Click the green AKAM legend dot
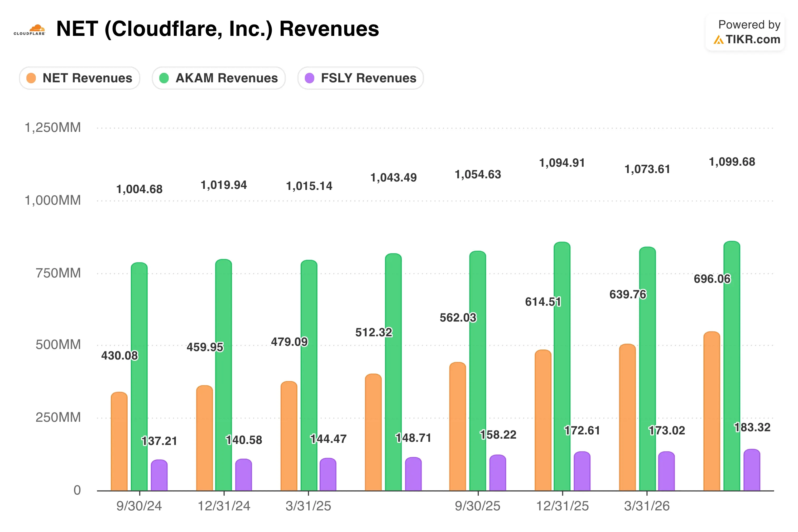Viewport: 798px width, 532px height. point(164,78)
